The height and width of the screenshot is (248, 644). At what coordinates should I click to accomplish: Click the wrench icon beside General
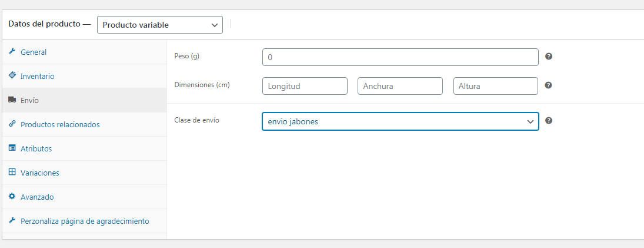point(12,52)
